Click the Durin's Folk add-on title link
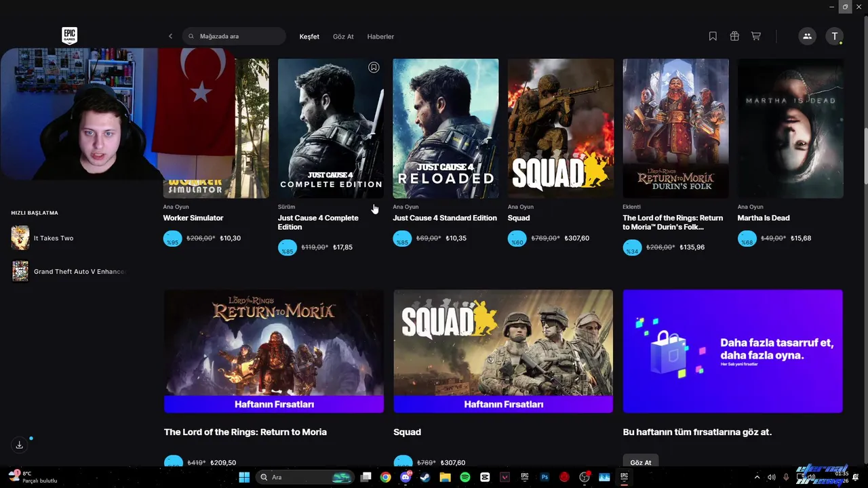Image resolution: width=868 pixels, height=488 pixels. 673,222
